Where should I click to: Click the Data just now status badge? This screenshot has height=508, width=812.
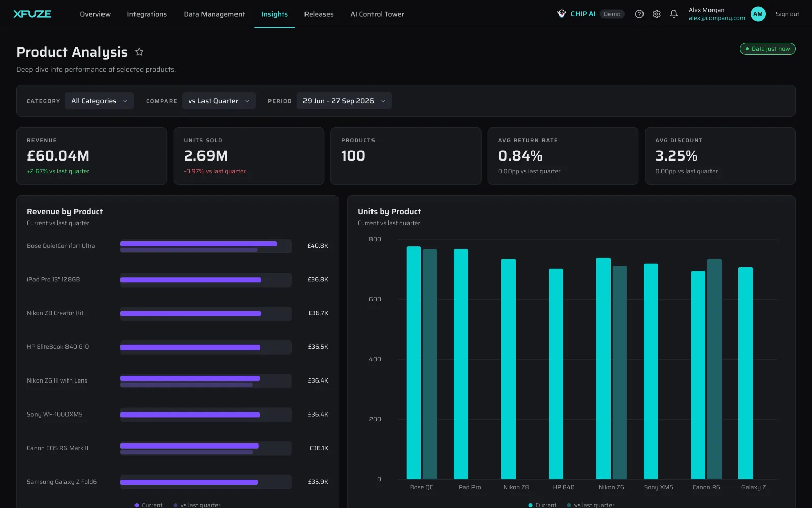767,49
